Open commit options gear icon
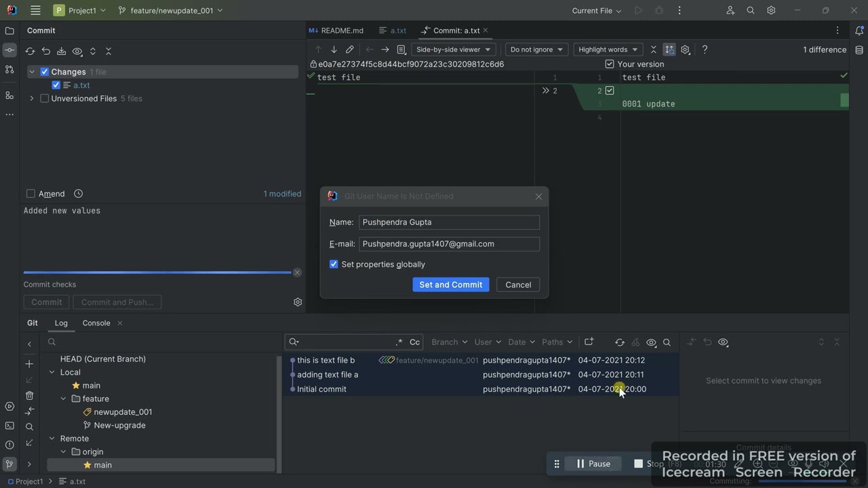The image size is (868, 488). point(297,302)
